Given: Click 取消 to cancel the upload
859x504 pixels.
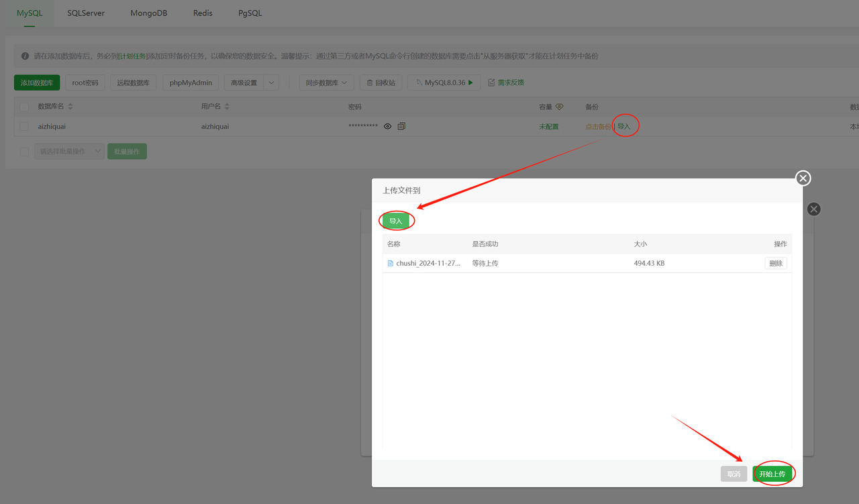Looking at the screenshot, I should click(734, 474).
